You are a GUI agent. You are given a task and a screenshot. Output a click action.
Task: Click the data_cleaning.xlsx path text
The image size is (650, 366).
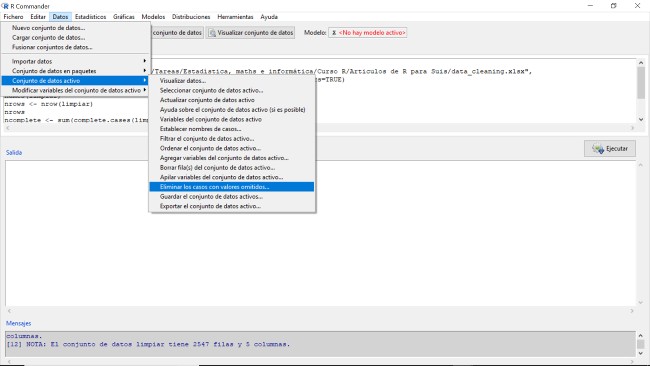pos(342,71)
